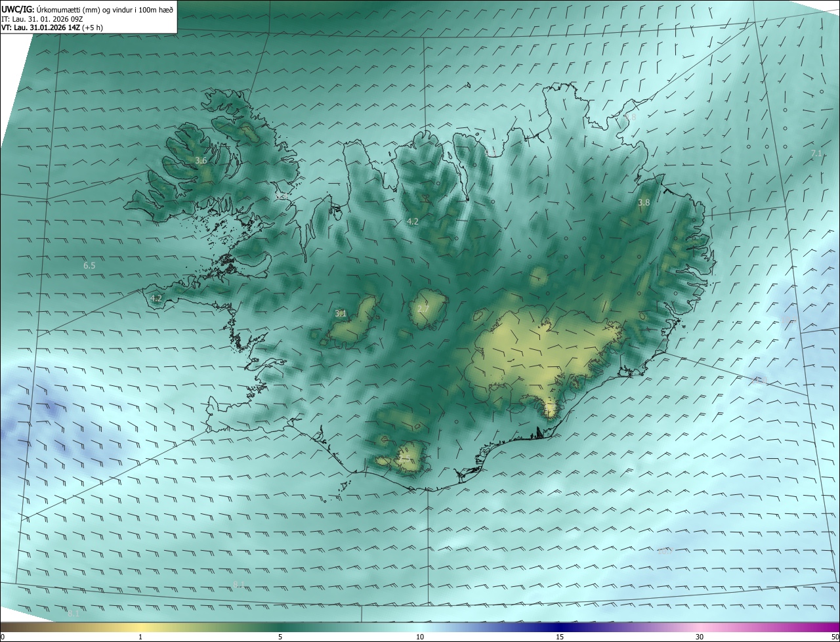Click the '15' tick on the color scale
840x642 pixels.
click(x=560, y=637)
